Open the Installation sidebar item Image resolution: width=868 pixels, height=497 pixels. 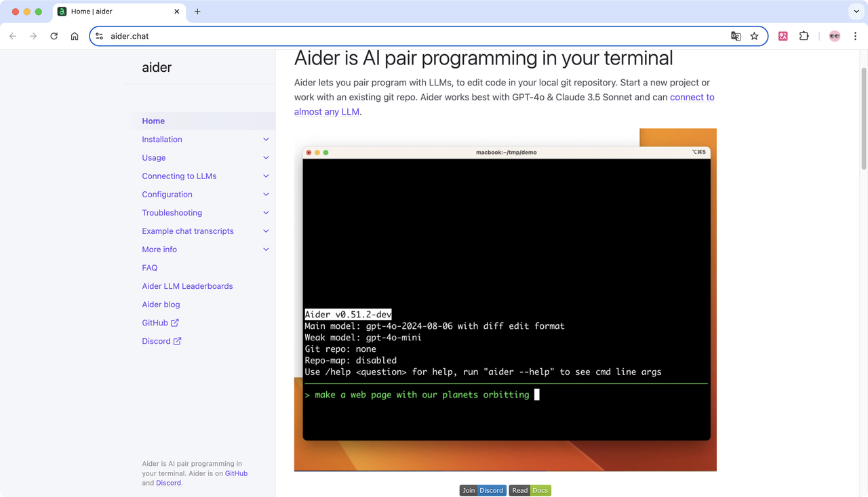[162, 139]
